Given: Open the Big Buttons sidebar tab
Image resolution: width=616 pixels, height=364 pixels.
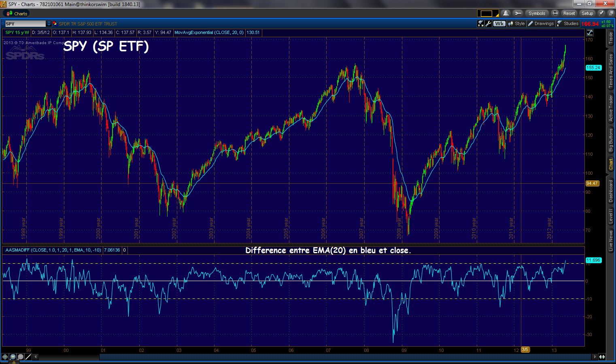Looking at the screenshot, I should pyautogui.click(x=611, y=140).
